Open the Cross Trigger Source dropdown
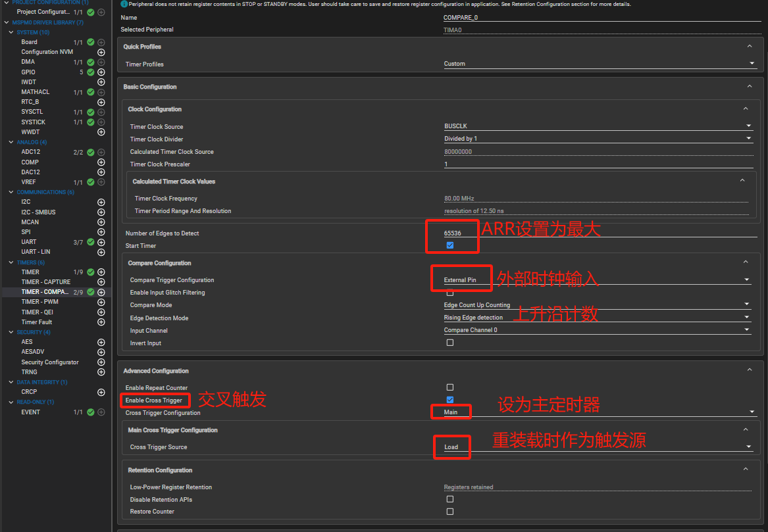Image resolution: width=768 pixels, height=532 pixels. (598, 447)
